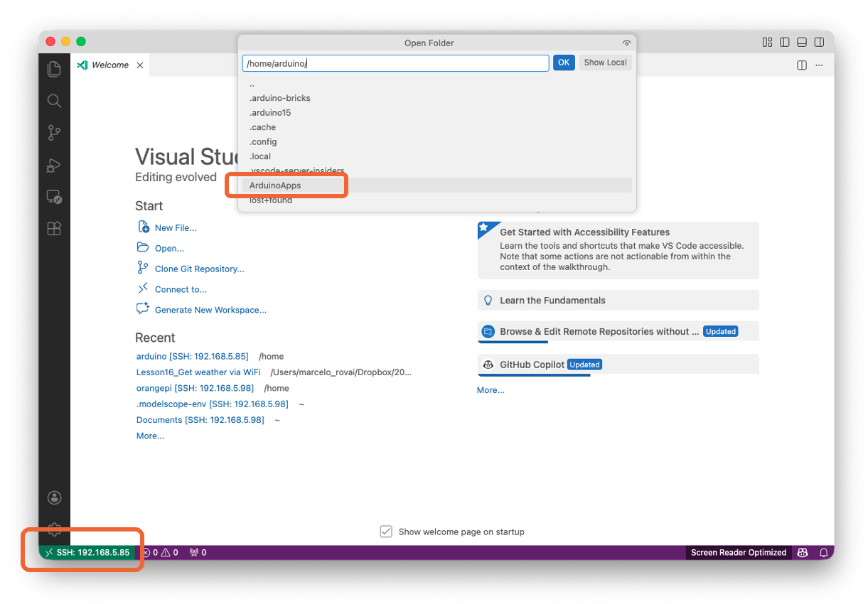868x604 pixels.
Task: Click the forwarded ports status item
Action: click(x=198, y=552)
